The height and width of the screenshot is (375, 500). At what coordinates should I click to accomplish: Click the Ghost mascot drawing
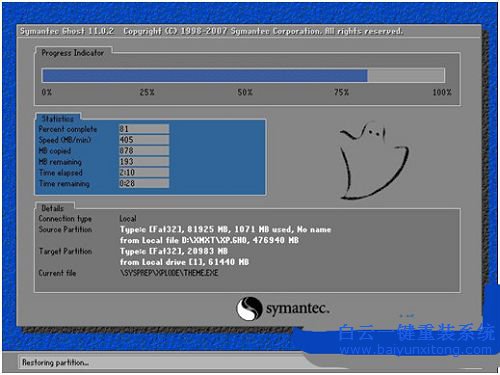coord(374,161)
